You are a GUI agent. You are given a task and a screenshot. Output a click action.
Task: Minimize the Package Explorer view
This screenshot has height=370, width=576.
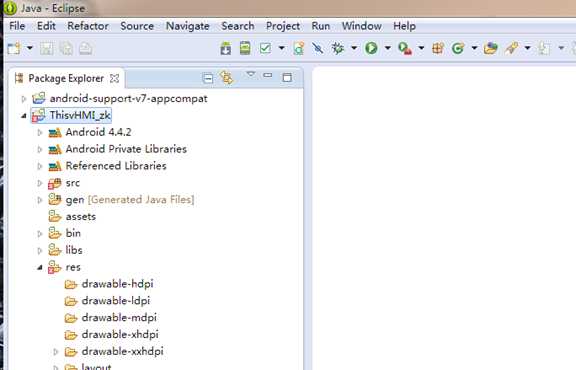pyautogui.click(x=268, y=76)
